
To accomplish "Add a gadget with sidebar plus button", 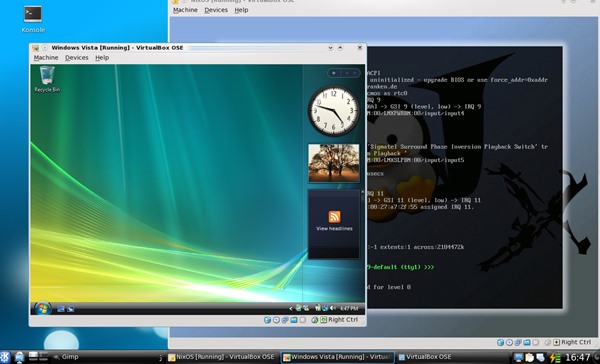I will click(x=334, y=73).
